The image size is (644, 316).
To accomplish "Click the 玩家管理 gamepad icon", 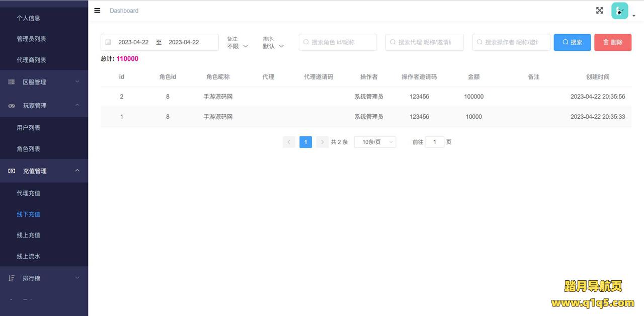I will 12,106.
